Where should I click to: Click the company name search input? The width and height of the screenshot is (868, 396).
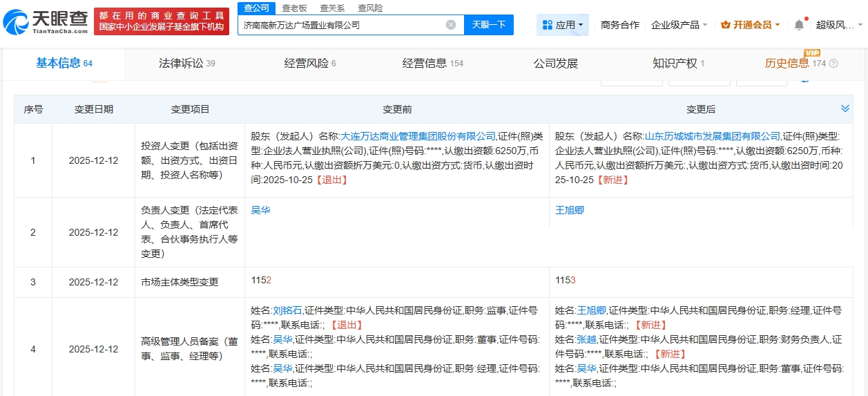point(342,25)
